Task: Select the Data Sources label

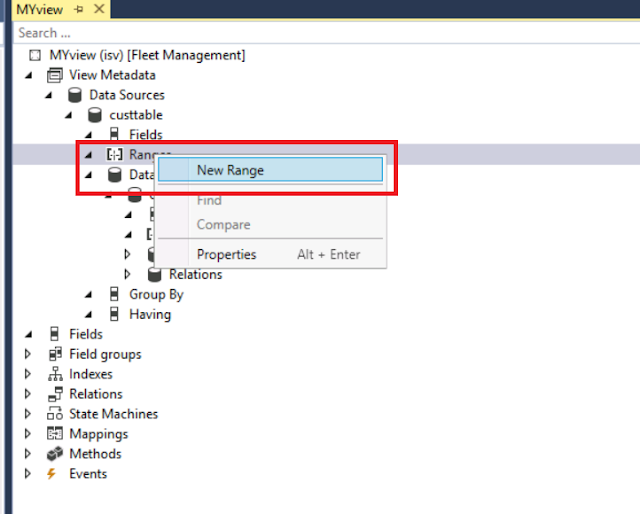Action: 127,95
